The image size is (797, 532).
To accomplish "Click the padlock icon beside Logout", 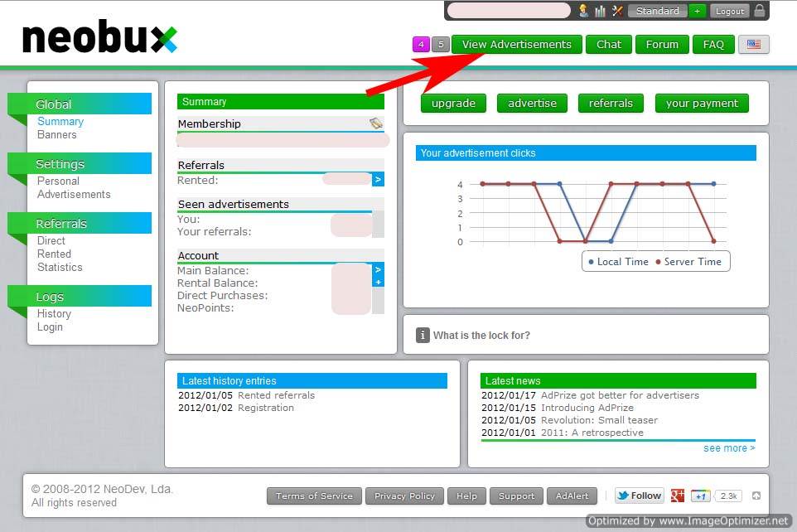I will click(761, 11).
